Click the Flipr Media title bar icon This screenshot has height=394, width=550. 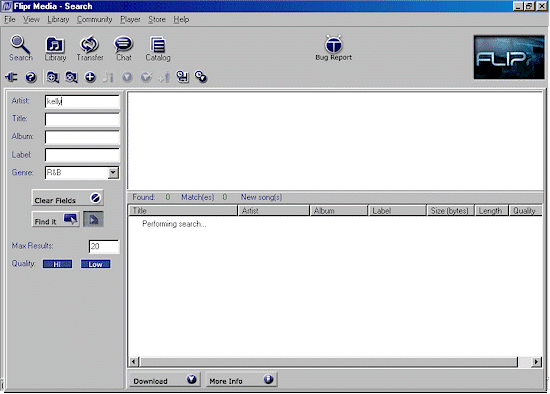coord(7,6)
